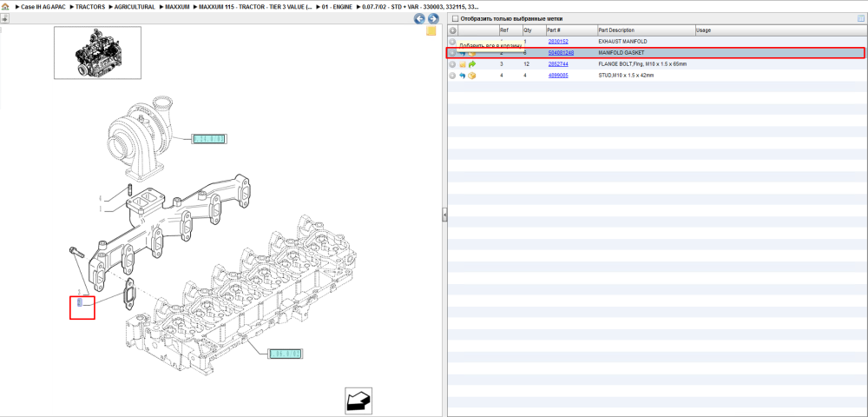The width and height of the screenshot is (868, 417).
Task: Select the EXHAUST MANIFOLD description text
Action: [622, 42]
